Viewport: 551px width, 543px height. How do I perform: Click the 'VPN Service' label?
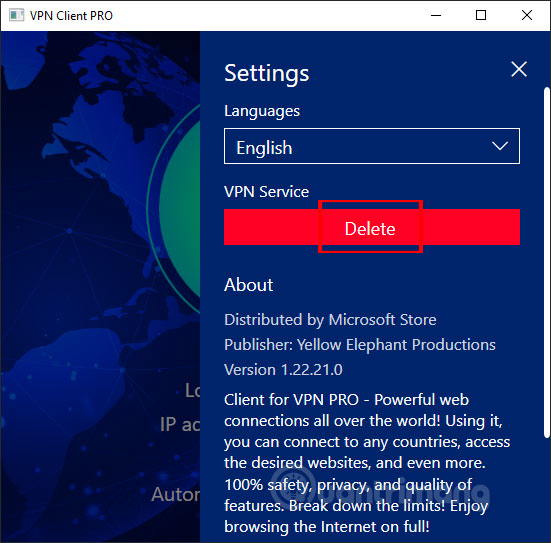[266, 192]
